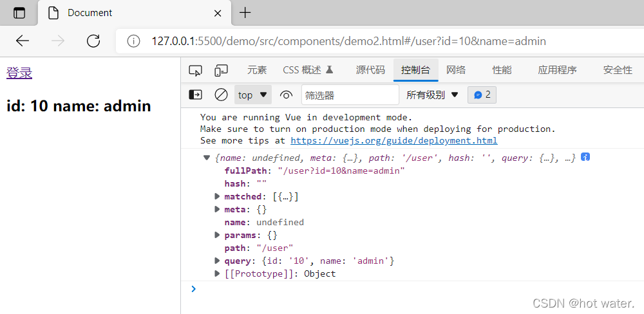
Task: Select the Document tab title
Action: tap(90, 13)
